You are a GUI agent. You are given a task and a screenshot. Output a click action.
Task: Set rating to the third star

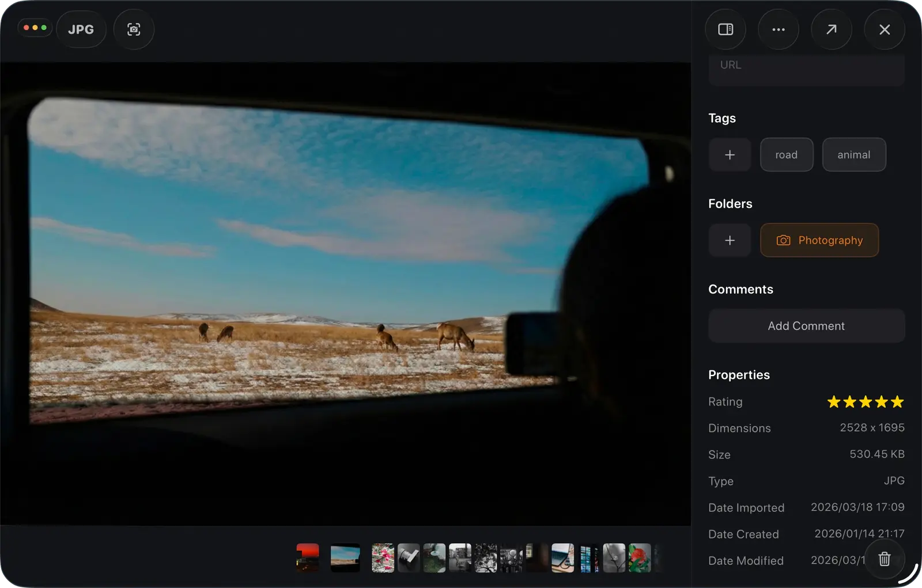click(x=866, y=402)
